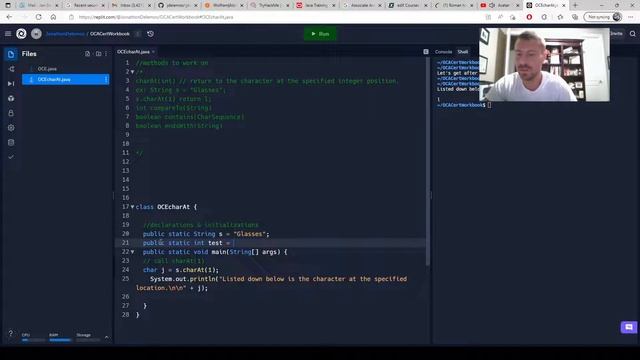The image size is (640, 360).
Task: Open the Settings gear sidebar icon
Action: tap(11, 128)
